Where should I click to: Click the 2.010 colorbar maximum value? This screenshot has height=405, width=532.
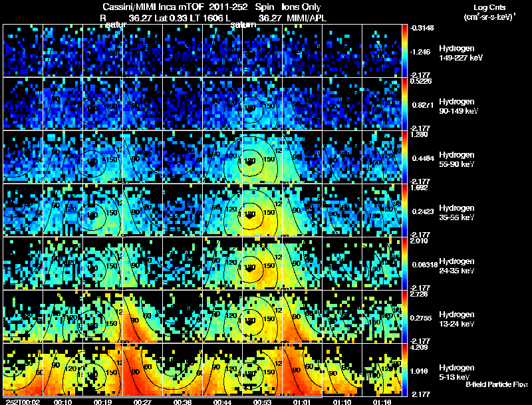tap(419, 241)
